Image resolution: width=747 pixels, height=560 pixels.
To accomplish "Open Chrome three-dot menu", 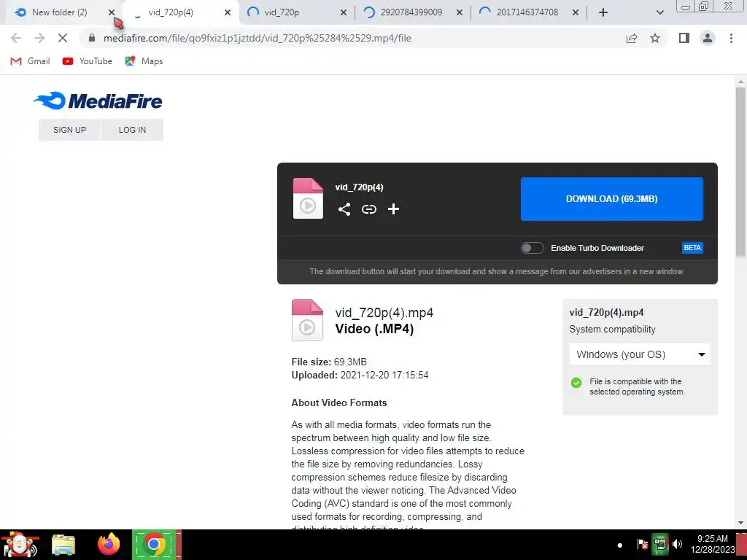I will pos(731,38).
